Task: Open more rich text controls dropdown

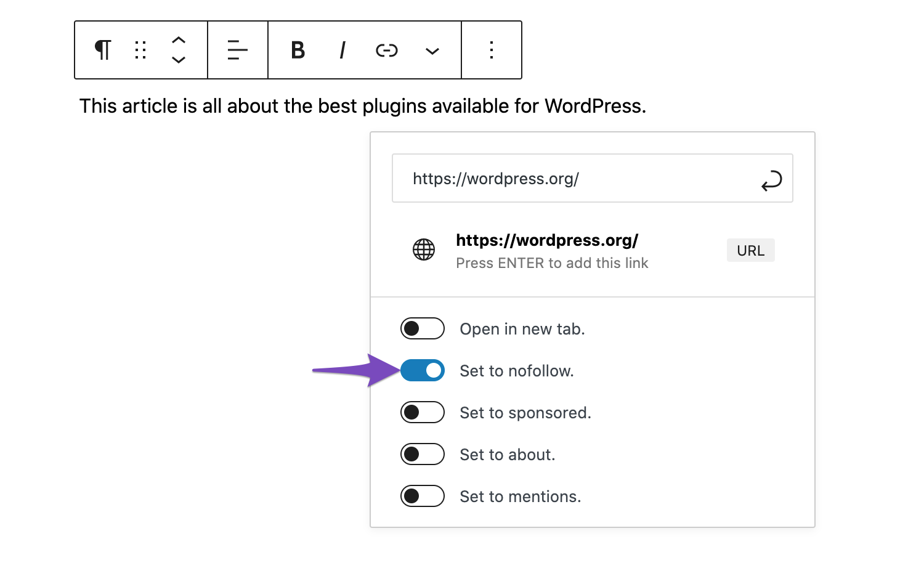Action: (432, 51)
